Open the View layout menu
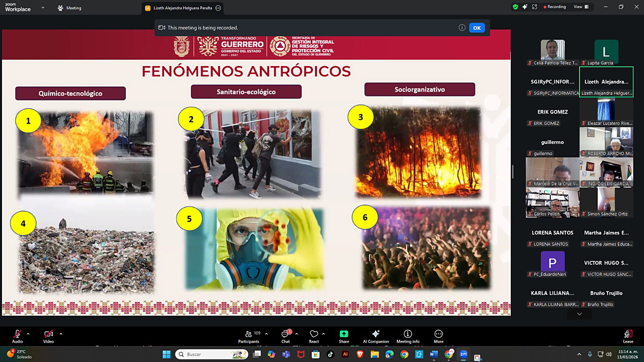644x362 pixels. [x=581, y=7]
